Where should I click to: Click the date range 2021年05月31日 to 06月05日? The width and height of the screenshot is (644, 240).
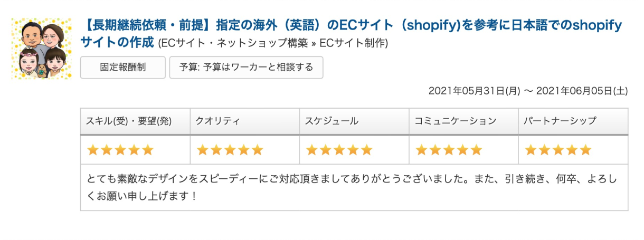[528, 91]
